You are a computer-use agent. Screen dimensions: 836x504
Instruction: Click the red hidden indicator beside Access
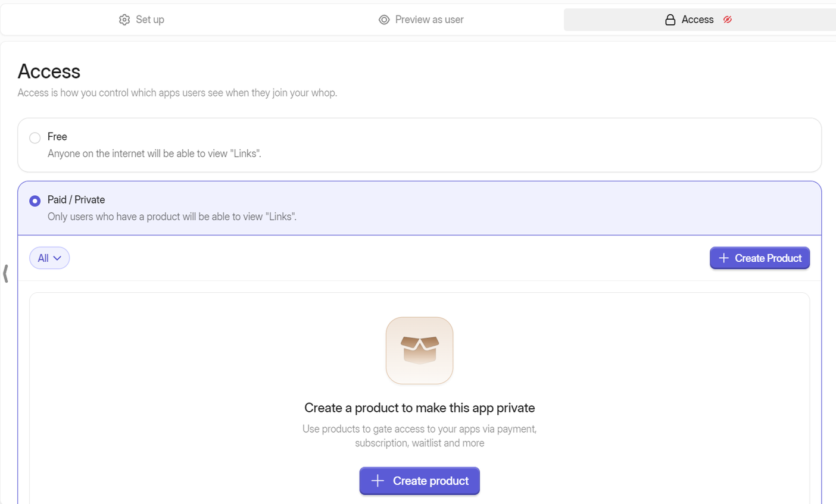tap(727, 19)
